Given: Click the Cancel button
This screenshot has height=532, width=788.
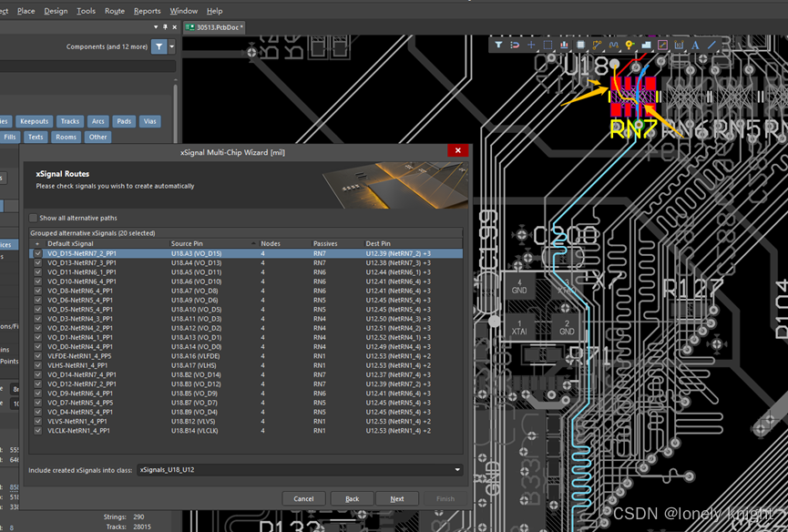Looking at the screenshot, I should pos(303,498).
